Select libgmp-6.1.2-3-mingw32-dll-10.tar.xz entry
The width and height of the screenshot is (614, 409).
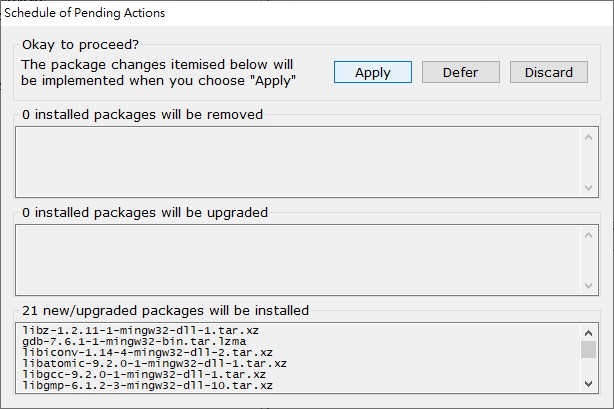point(147,385)
